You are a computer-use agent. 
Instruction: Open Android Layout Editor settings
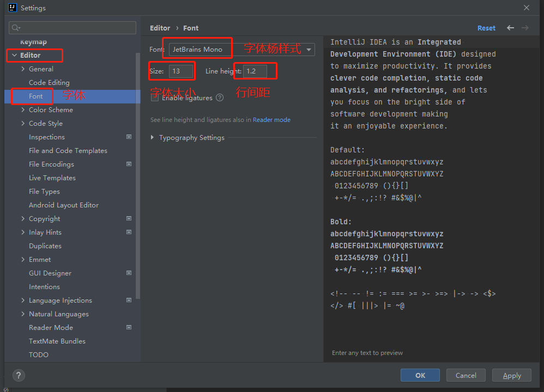pyautogui.click(x=63, y=205)
